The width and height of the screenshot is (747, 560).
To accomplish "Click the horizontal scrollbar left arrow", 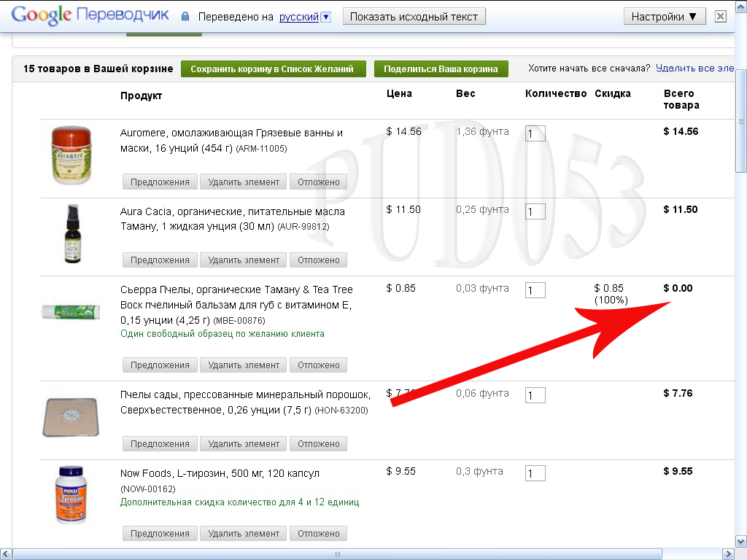I will pos(5,554).
